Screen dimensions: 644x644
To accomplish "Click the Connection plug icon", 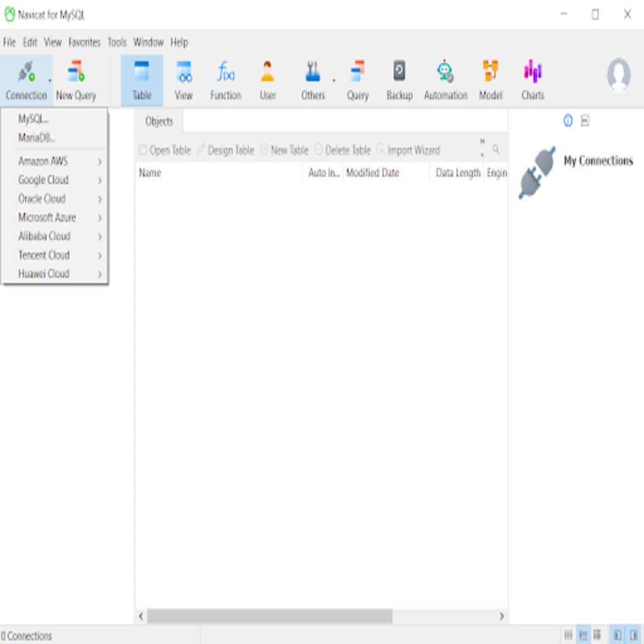I will pos(26,72).
